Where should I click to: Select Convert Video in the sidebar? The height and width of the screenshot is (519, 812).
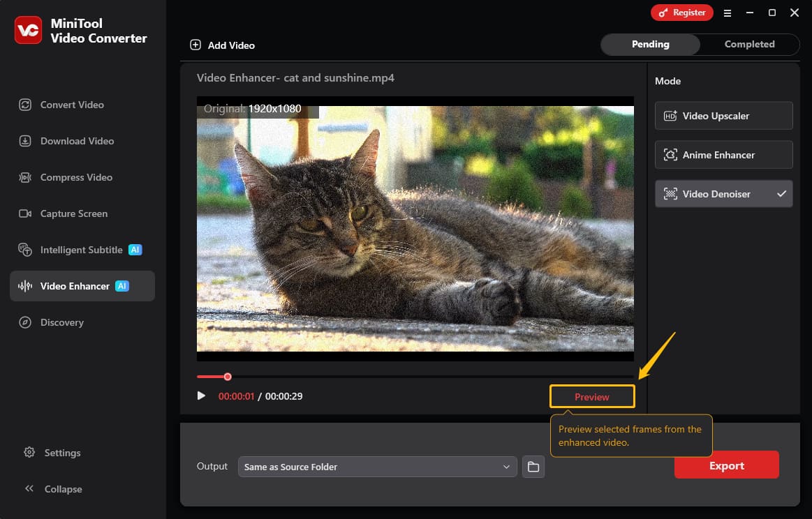(70, 104)
